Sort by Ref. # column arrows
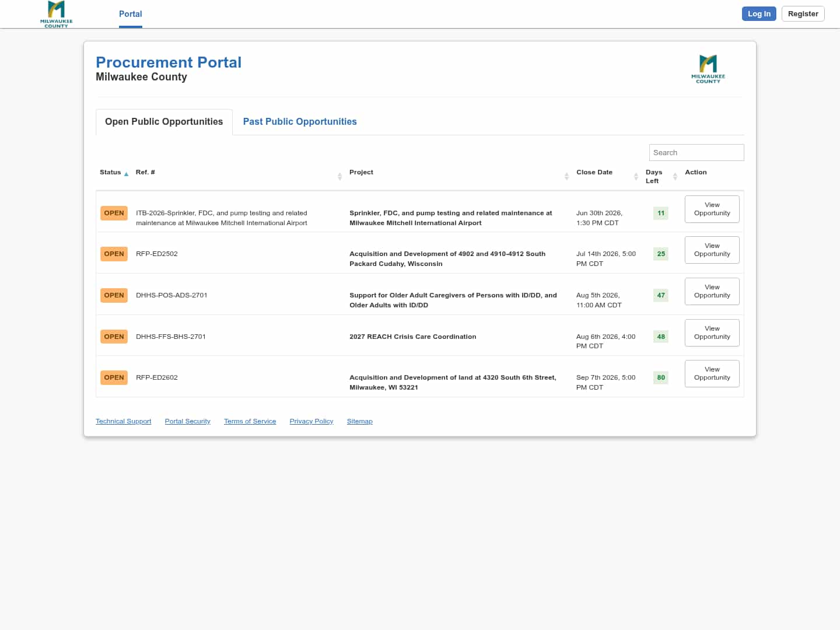This screenshot has height=630, width=840. point(339,176)
